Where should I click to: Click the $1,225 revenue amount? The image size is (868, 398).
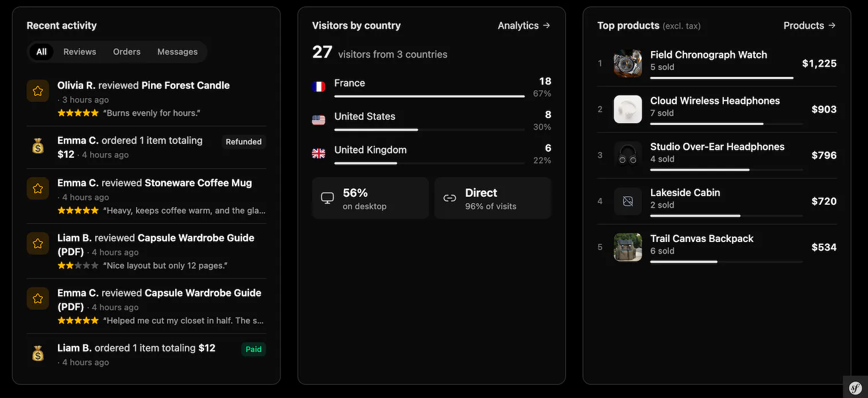pos(819,64)
